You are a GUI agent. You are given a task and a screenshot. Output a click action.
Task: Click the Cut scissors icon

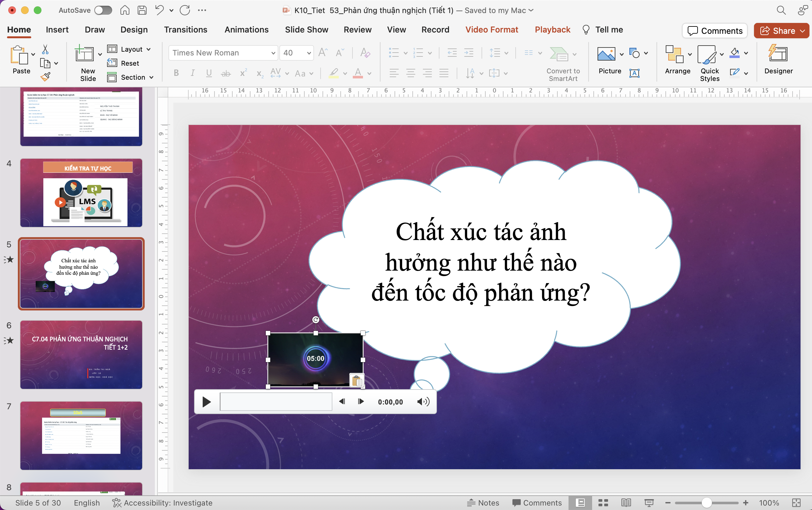pos(45,50)
